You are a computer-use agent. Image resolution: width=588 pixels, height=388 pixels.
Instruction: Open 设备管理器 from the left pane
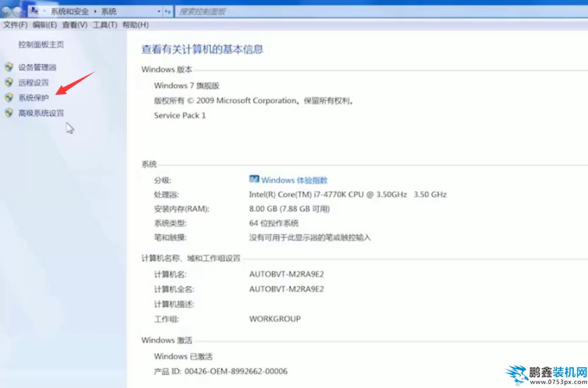tap(38, 68)
